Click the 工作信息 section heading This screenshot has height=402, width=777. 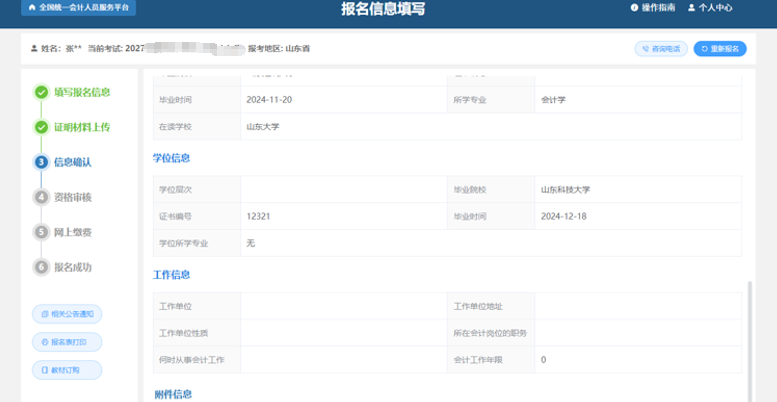[x=171, y=275]
